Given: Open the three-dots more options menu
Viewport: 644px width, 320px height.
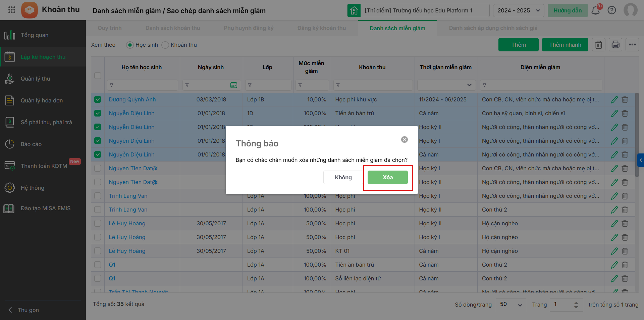Looking at the screenshot, I should coord(632,45).
